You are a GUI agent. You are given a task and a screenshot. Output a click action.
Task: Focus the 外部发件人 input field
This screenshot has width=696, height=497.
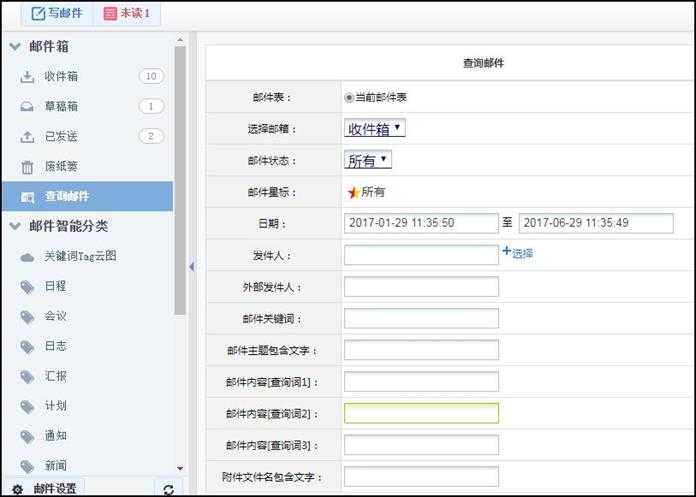coord(421,287)
